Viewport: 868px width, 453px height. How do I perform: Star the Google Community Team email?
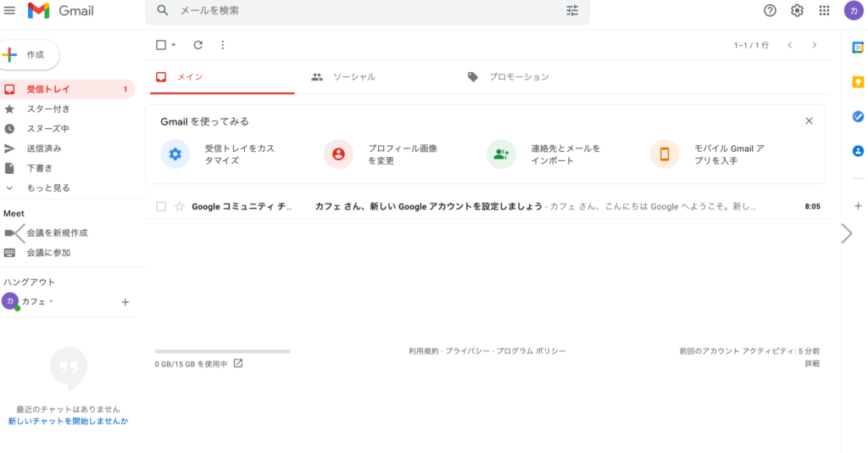(x=179, y=206)
